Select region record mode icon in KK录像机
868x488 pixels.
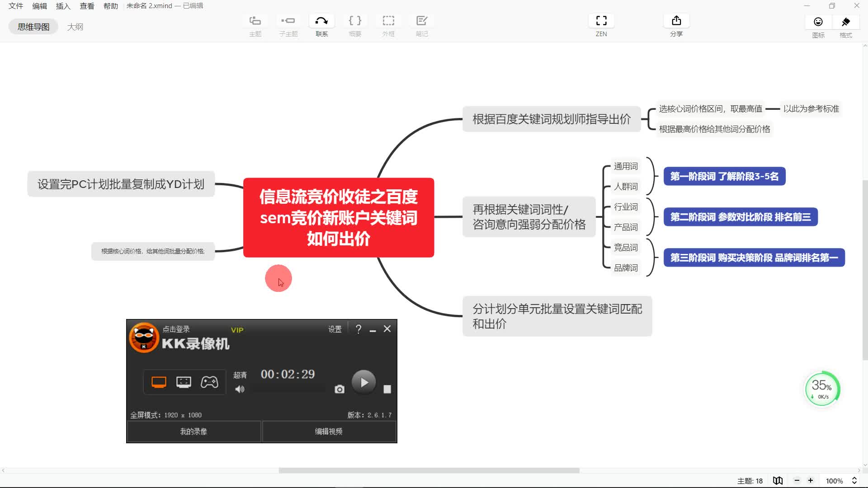184,382
